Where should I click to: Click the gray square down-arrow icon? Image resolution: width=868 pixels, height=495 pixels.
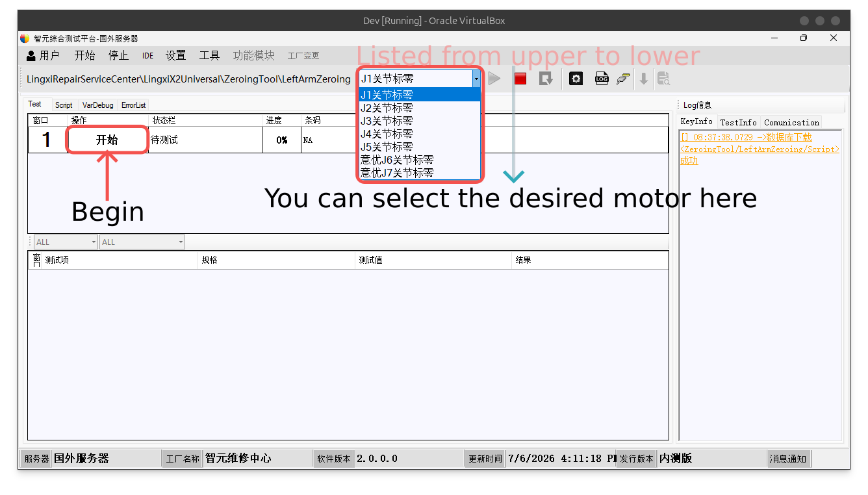(546, 79)
